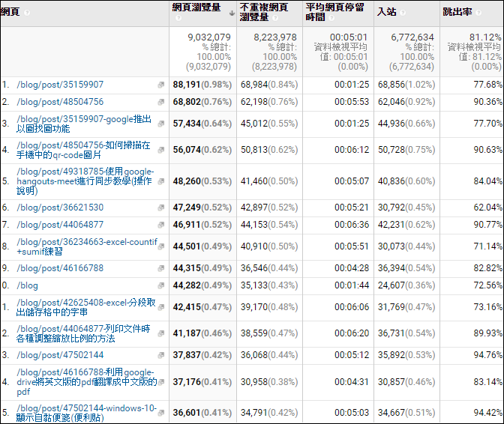Click help icon beside 平均網頁停留時間
This screenshot has height=424, width=504.
331,18
